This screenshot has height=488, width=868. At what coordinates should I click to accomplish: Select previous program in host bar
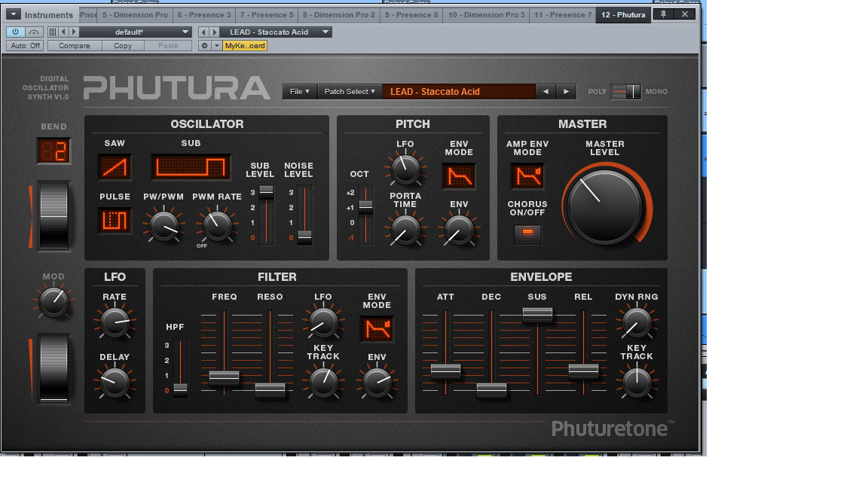(203, 32)
